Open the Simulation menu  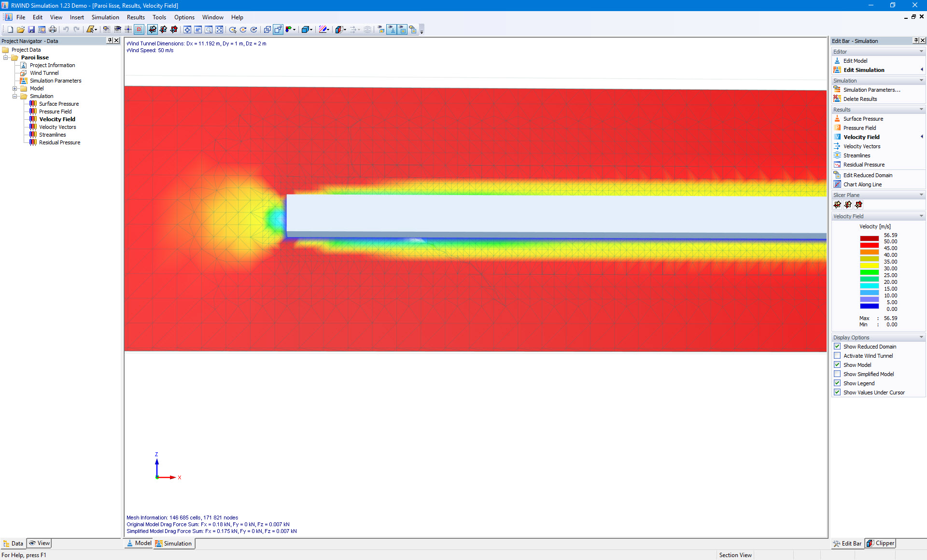click(x=105, y=17)
